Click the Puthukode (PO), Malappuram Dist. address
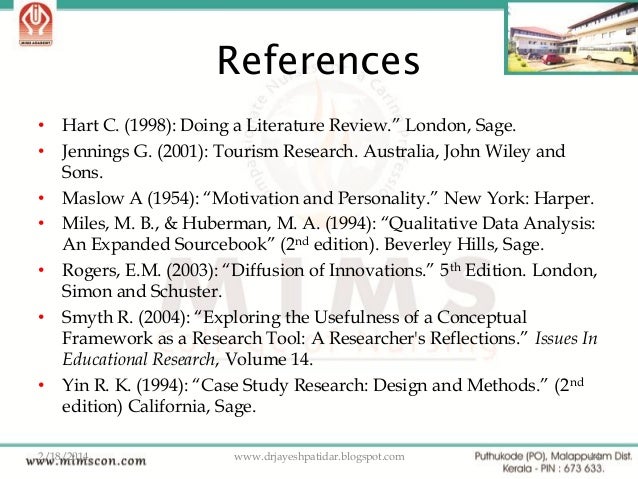This screenshot has width=638, height=479. (x=553, y=456)
